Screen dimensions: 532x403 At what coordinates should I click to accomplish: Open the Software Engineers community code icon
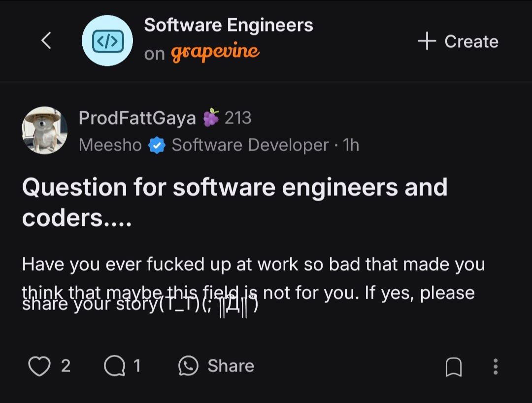pos(107,41)
